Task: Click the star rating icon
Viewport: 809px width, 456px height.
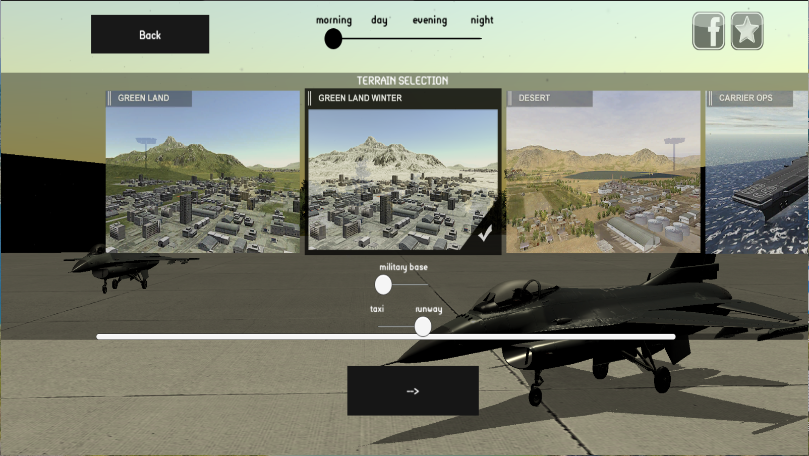Action: [x=746, y=31]
